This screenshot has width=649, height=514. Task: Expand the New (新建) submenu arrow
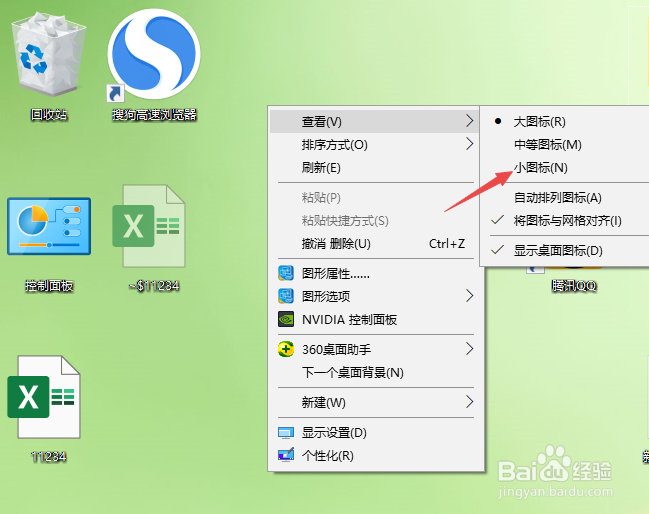coord(469,402)
